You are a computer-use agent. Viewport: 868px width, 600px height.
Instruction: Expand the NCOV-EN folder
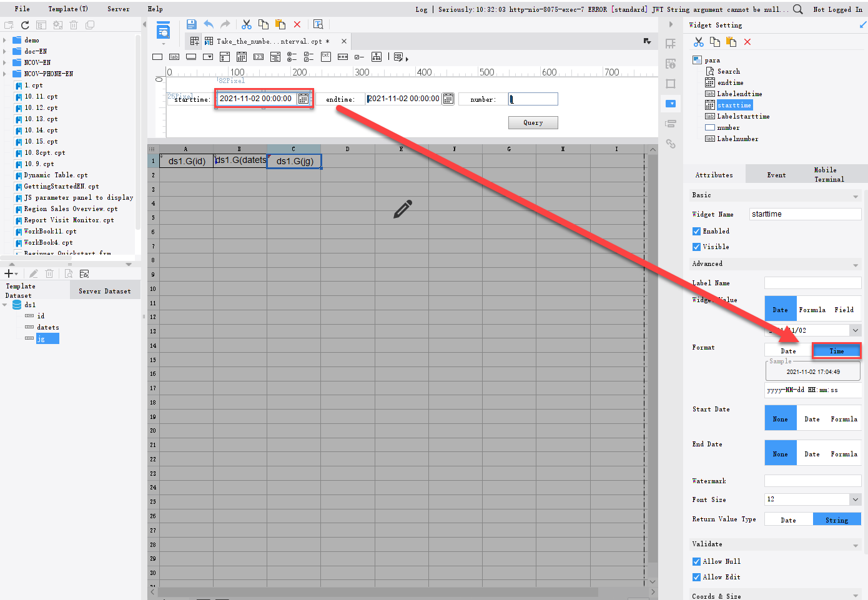pos(5,62)
